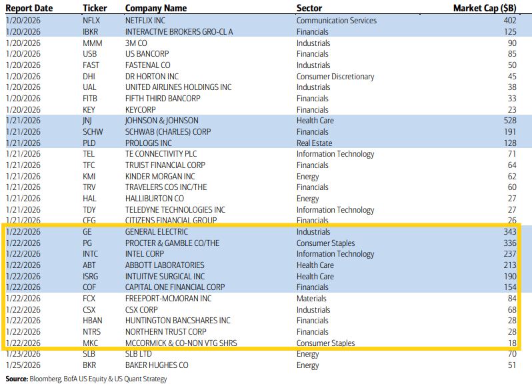This screenshot has height=392, width=532.
Task: Click FIFTH THIRD BANCORP company name
Action: click(163, 99)
